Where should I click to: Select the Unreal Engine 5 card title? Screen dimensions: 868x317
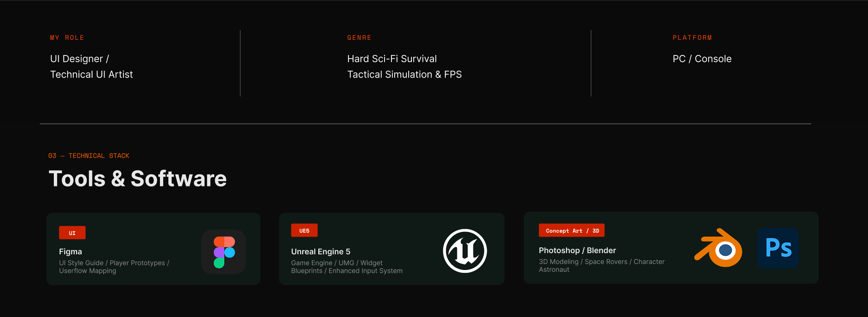coord(321,252)
